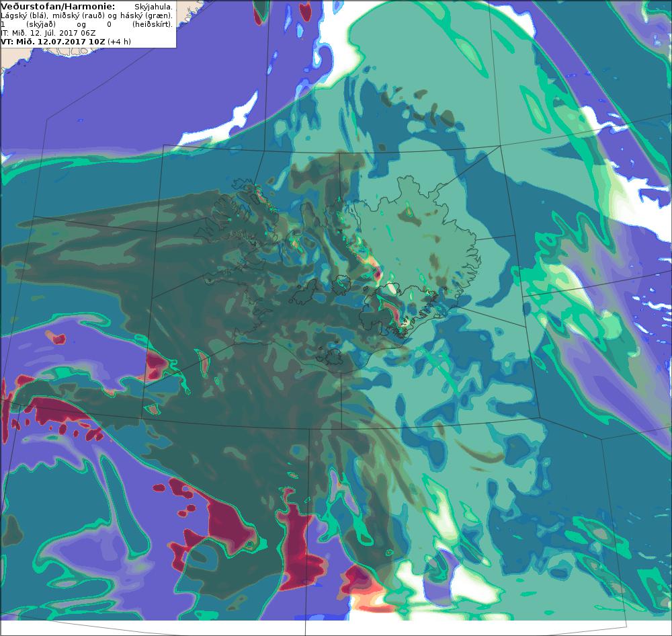The height and width of the screenshot is (636, 672).
Task: Click the 'Skýjahula.' label in the legend
Action: [153, 7]
